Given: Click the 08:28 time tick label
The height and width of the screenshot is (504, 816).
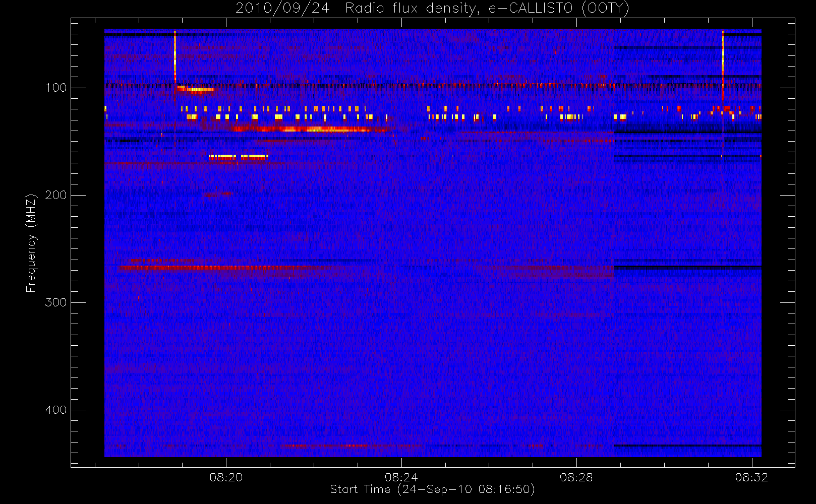Looking at the screenshot, I should (576, 477).
